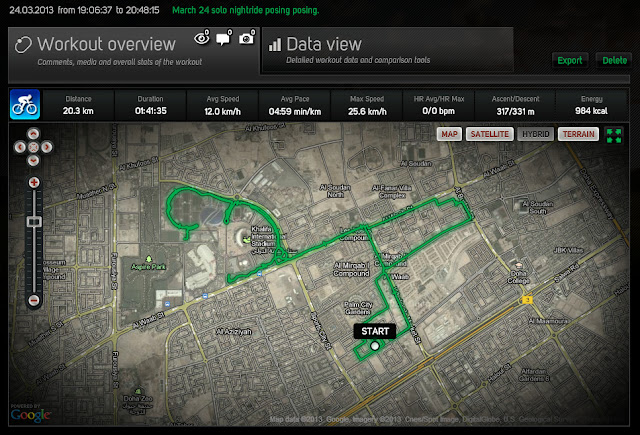Select the HYBRID map type
Viewport: 640px width, 435px height.
point(536,134)
